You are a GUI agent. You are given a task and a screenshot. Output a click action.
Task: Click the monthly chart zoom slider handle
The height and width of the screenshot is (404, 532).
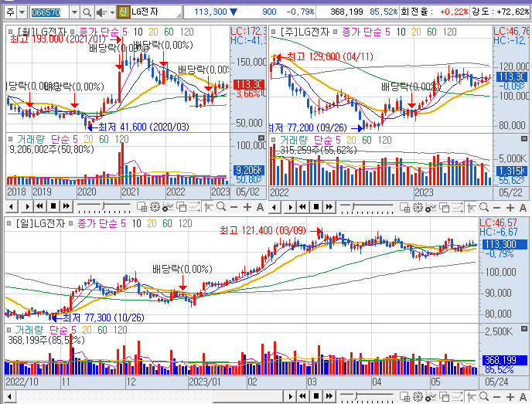[x=104, y=206]
